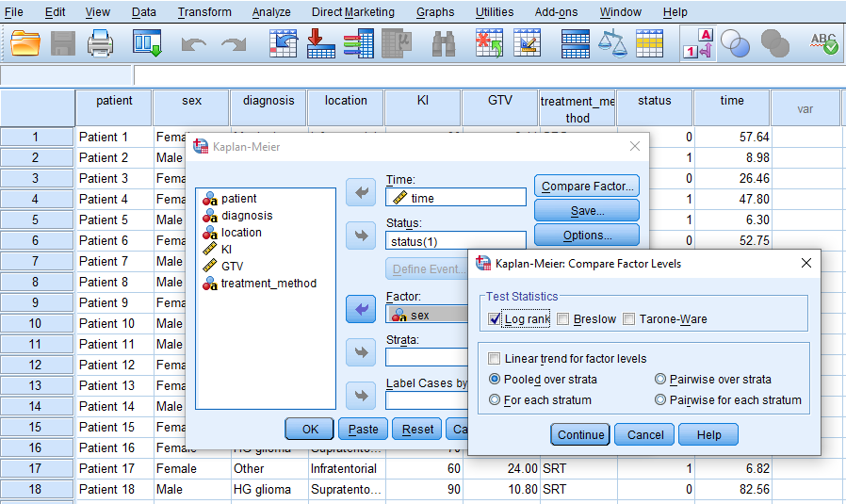Click the Go to case icon

coord(284,43)
